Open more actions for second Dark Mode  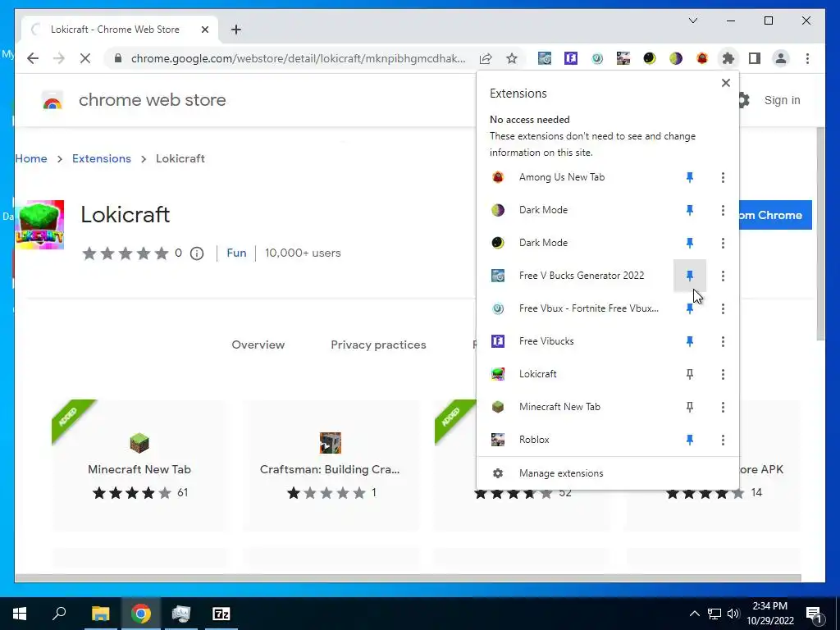(723, 243)
